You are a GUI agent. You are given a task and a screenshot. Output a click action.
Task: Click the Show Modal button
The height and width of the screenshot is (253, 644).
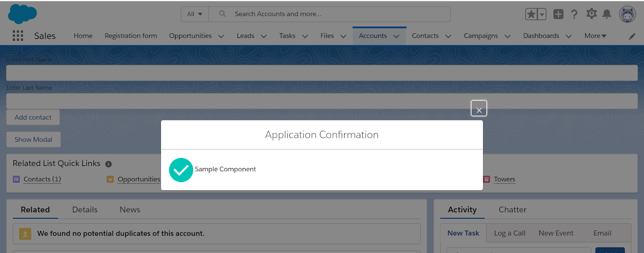click(x=33, y=139)
